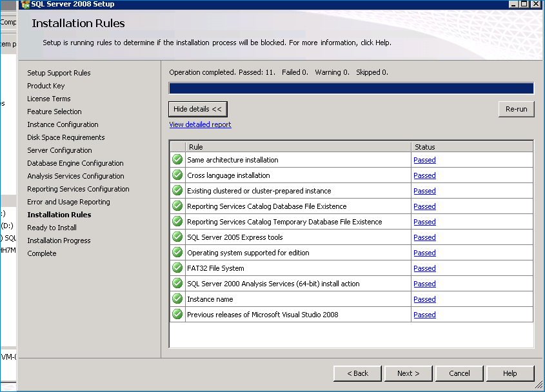This screenshot has height=392, width=545.
Task: Select Complete step in sidebar
Action: (x=42, y=253)
